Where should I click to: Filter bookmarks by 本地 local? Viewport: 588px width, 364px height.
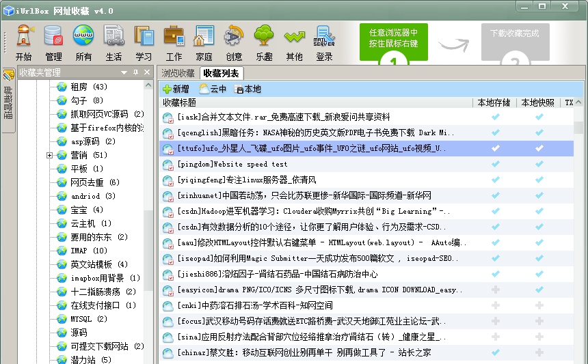click(x=248, y=89)
